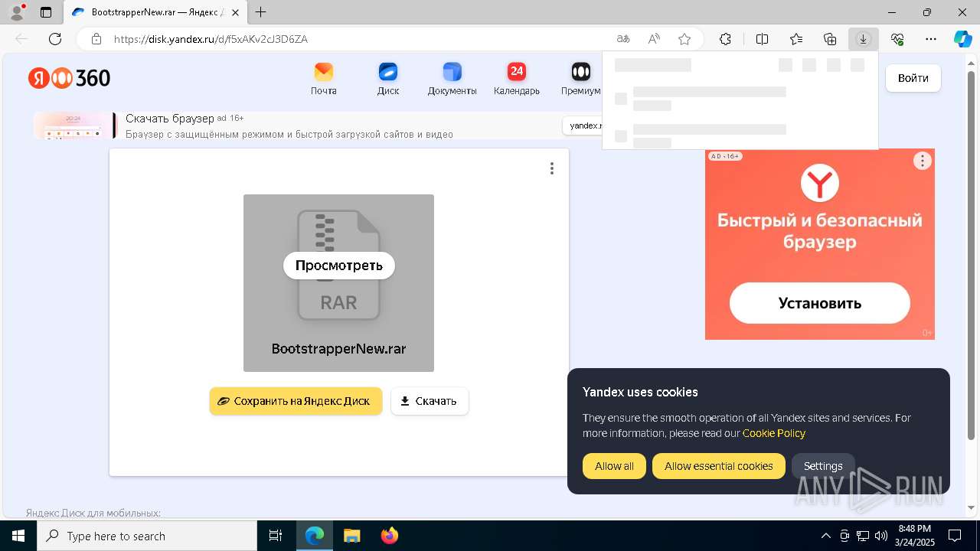
Task: Show hidden system tray icons chevron
Action: click(825, 536)
